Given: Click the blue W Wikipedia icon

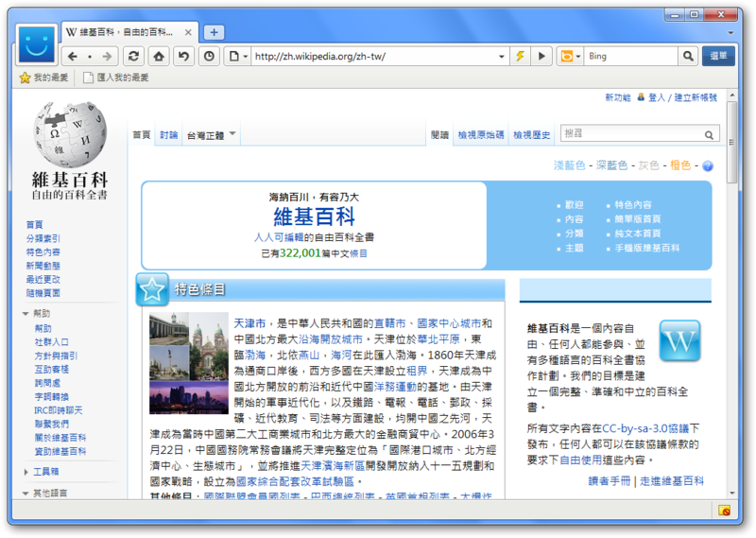Looking at the screenshot, I should click(x=679, y=340).
